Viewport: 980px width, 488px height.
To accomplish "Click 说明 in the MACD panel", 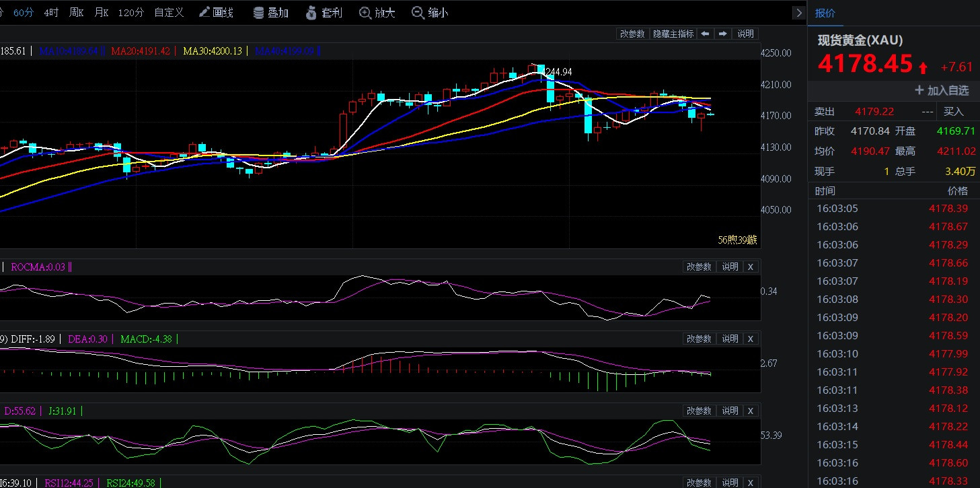I will [730, 339].
